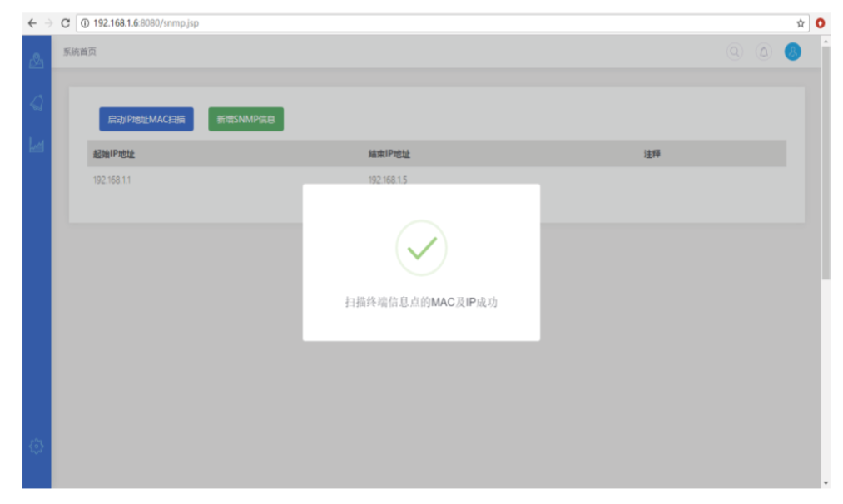Click the map location icon in sidebar
The image size is (843, 504).
coord(36,61)
